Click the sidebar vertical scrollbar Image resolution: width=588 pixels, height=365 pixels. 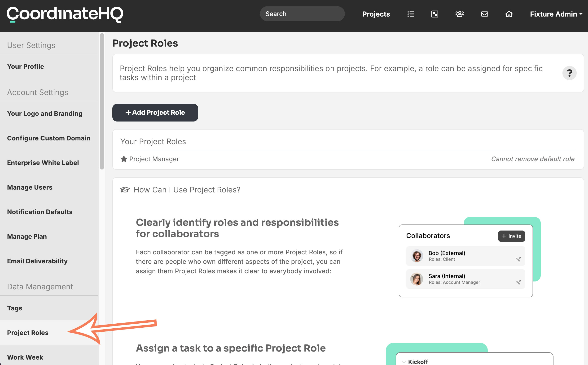[x=102, y=101]
